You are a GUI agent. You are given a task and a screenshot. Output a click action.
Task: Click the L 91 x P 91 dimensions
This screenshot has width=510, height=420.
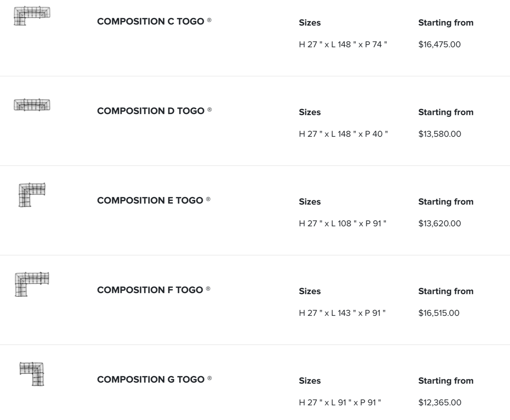tap(340, 403)
